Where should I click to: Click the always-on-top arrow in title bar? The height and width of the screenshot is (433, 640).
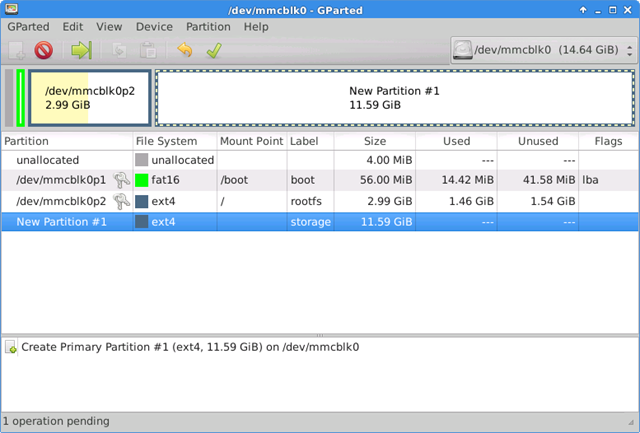pos(583,10)
